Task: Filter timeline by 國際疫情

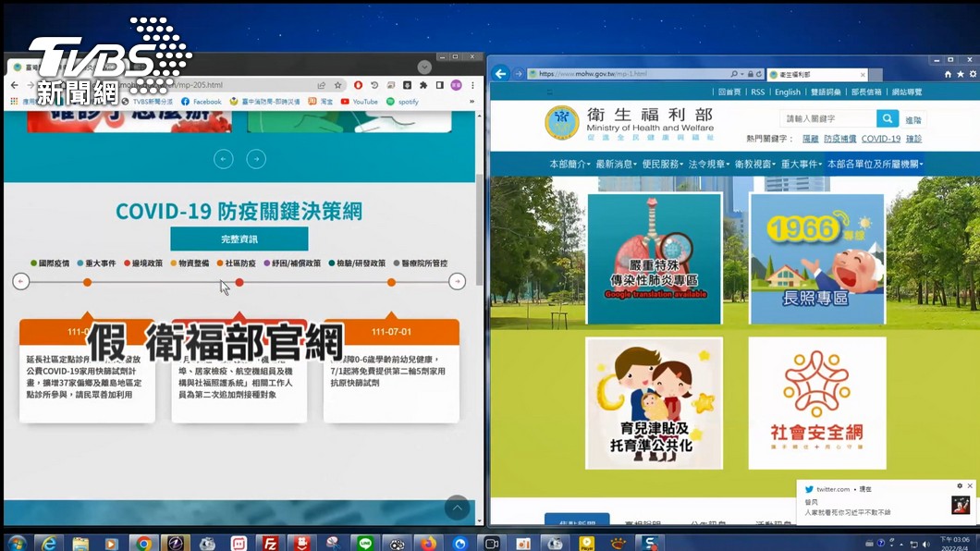Action: click(50, 263)
